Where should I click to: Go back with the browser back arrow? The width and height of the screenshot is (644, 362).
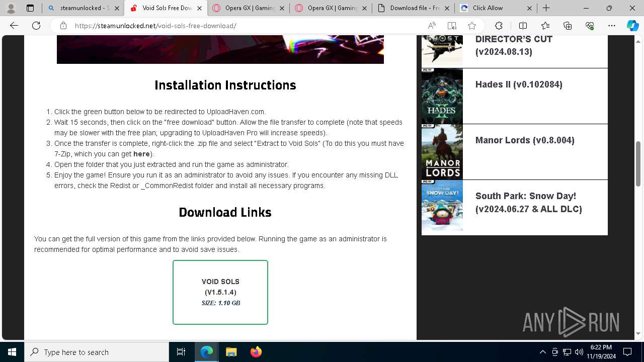(x=14, y=26)
